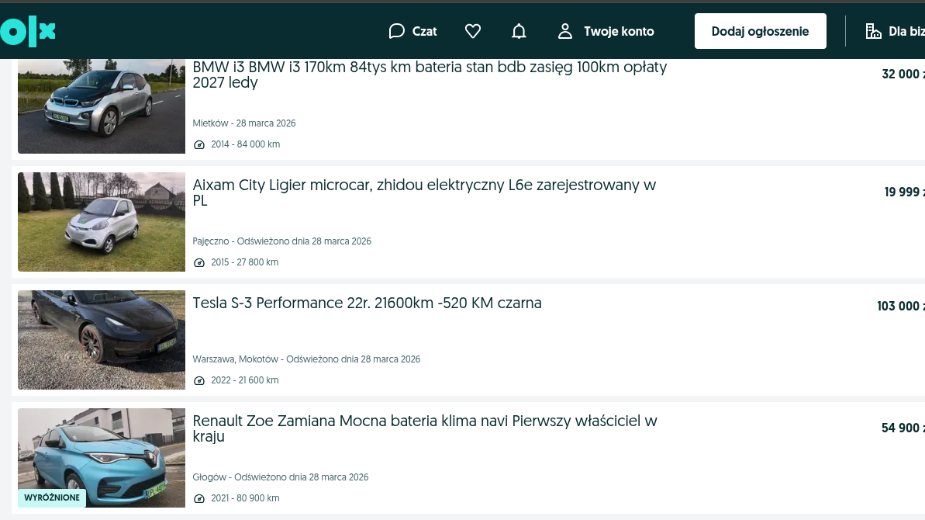
Task: Open notifications via the bell icon
Action: 519,31
